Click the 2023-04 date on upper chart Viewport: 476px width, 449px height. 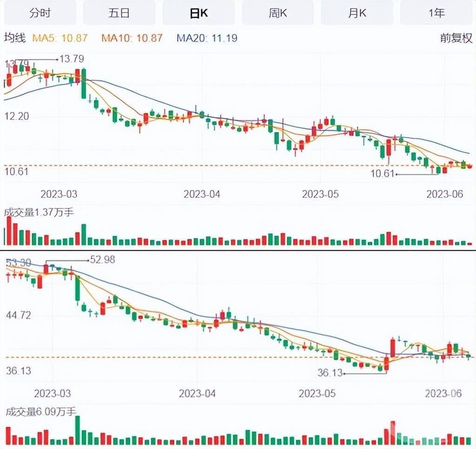202,194
